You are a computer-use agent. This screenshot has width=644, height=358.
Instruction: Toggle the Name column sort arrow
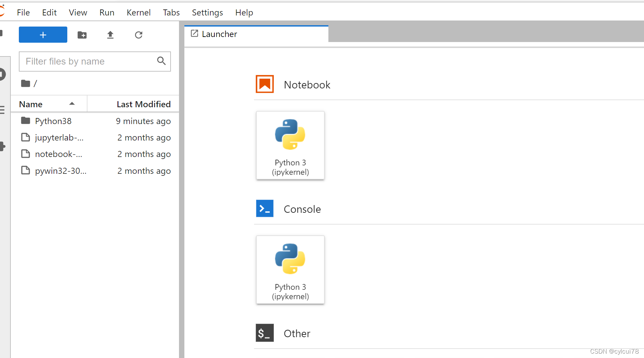click(72, 104)
